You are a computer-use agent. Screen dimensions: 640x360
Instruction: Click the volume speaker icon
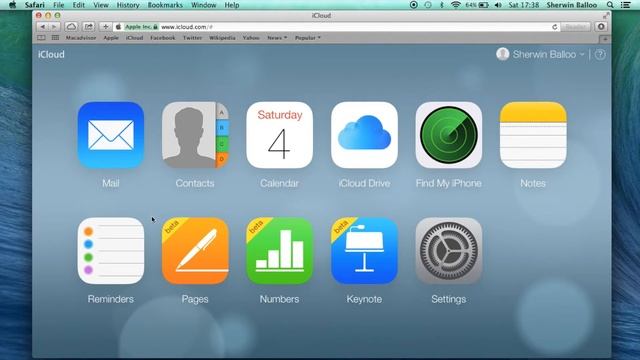click(498, 5)
